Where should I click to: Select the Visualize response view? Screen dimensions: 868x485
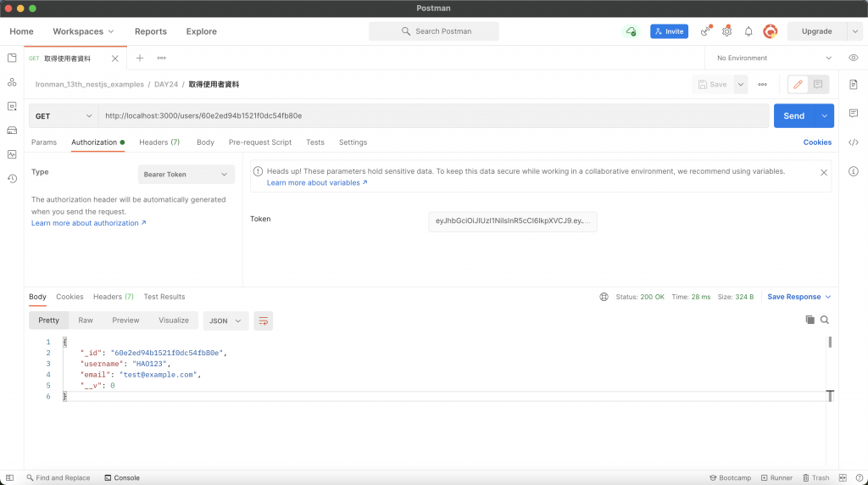[x=173, y=321]
